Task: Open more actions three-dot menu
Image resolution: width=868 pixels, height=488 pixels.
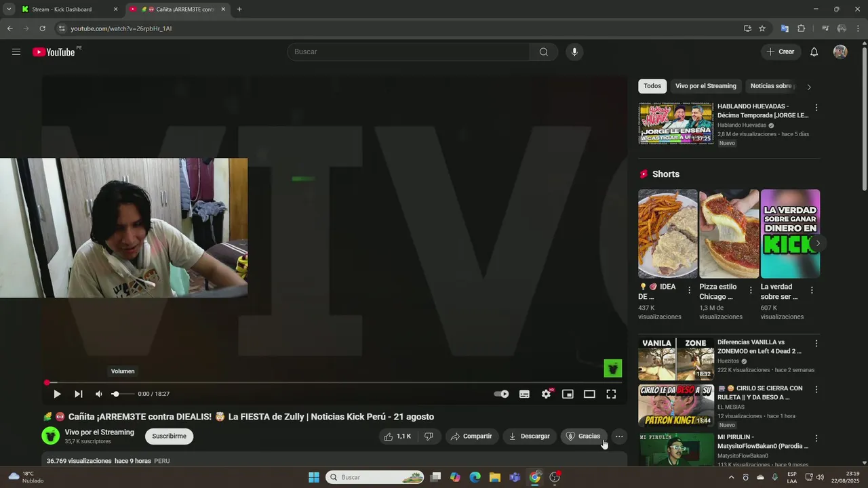Action: (x=619, y=436)
